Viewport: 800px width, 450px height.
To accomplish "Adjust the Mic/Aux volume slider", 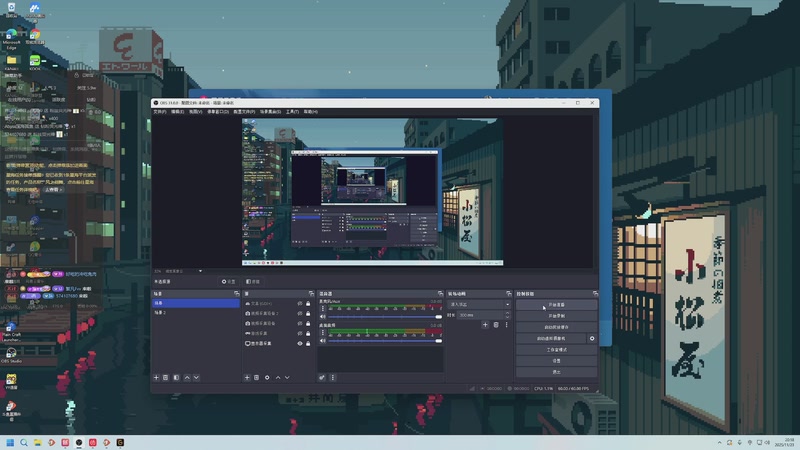I will [x=385, y=317].
